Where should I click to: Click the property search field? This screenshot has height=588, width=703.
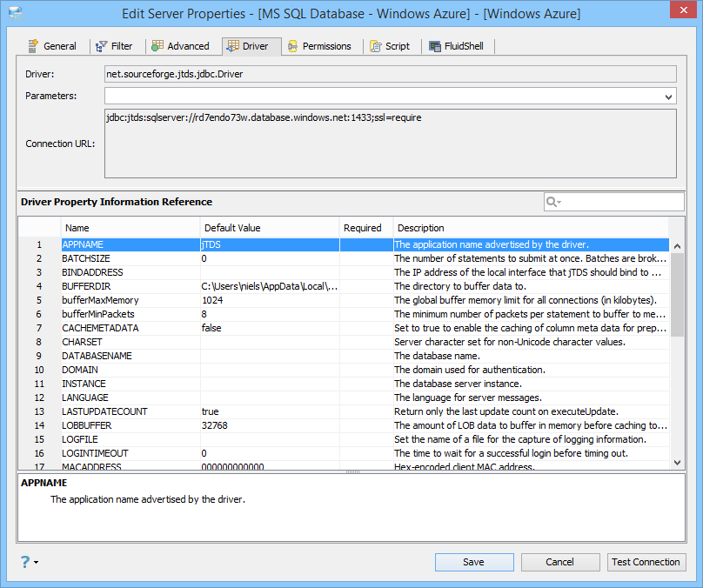613,202
